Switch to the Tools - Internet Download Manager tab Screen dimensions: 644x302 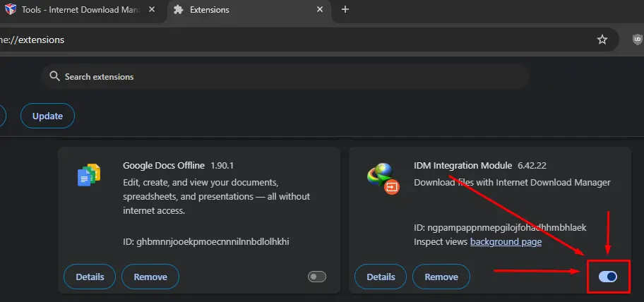pyautogui.click(x=82, y=9)
